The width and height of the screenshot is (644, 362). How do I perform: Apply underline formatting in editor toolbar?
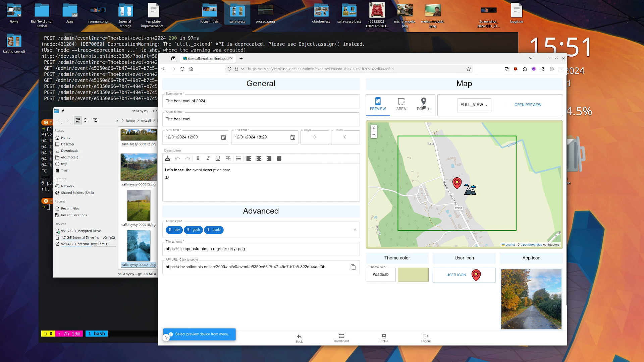click(218, 158)
